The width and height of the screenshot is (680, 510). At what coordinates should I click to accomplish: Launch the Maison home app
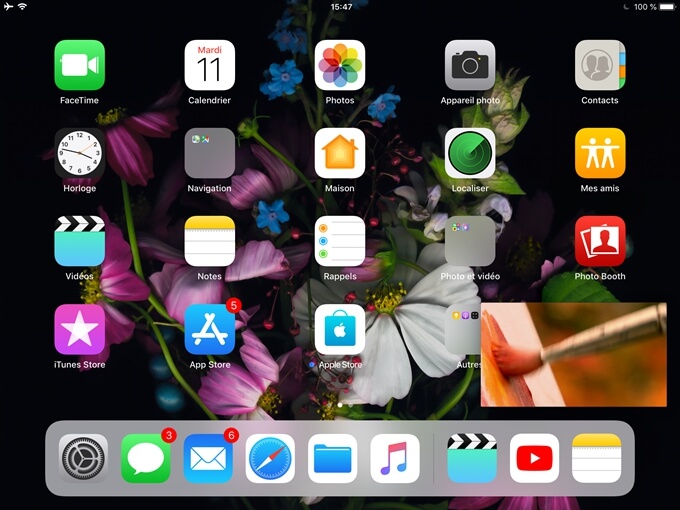[x=340, y=153]
